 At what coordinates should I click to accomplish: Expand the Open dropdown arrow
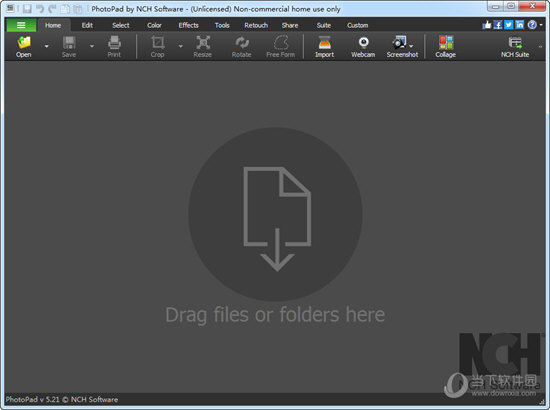(x=46, y=46)
